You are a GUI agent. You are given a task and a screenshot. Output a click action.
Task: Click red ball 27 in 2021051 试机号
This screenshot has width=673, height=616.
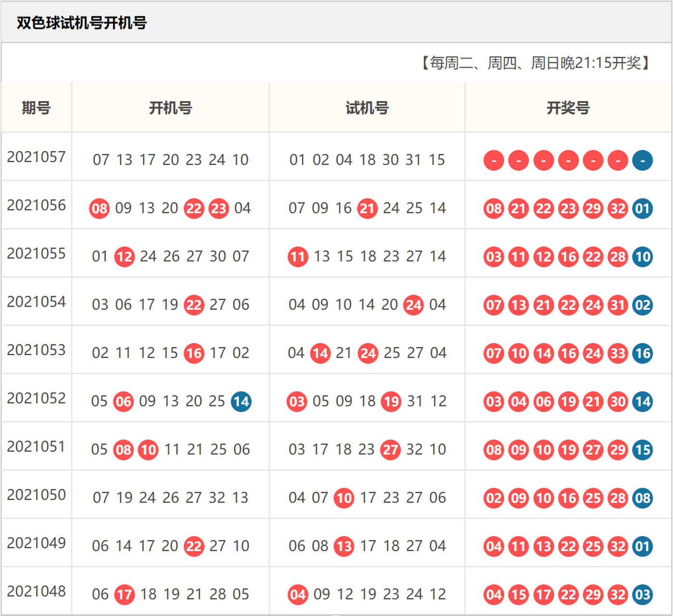pyautogui.click(x=391, y=450)
